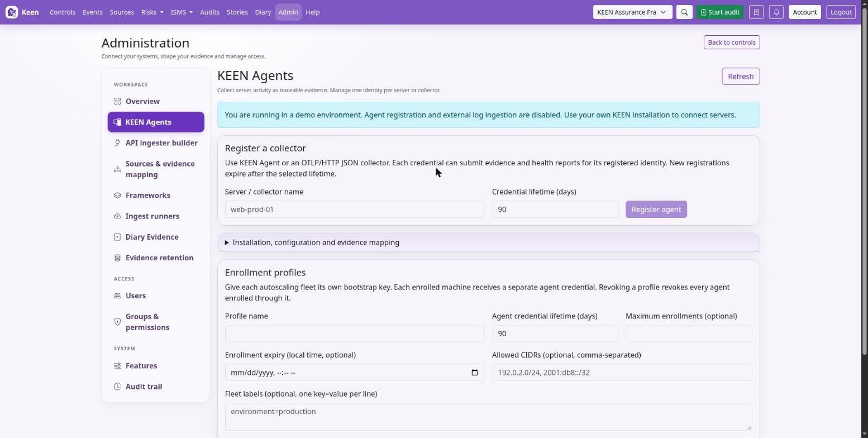Click the Server / collector name field
Image resolution: width=868 pixels, height=438 pixels.
[355, 210]
